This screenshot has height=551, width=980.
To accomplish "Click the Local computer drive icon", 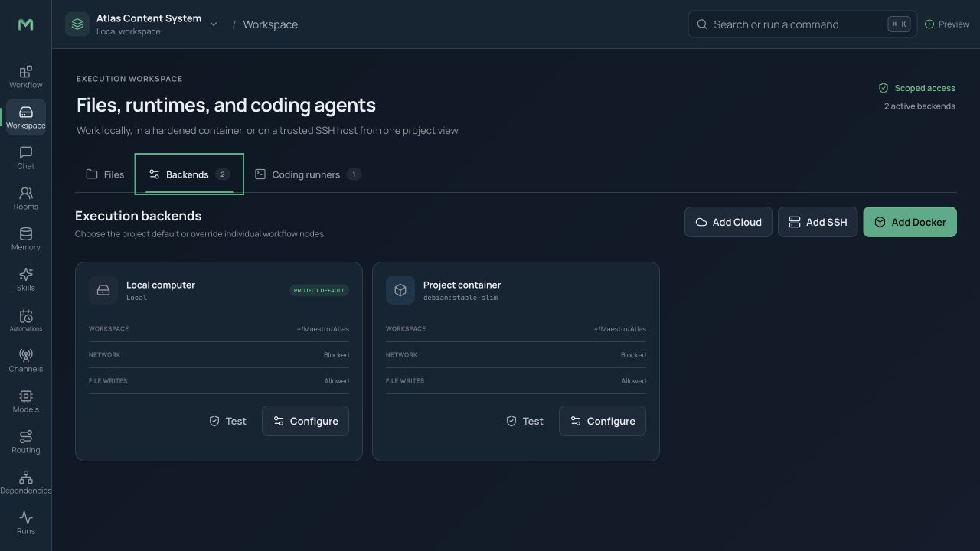I will (103, 290).
